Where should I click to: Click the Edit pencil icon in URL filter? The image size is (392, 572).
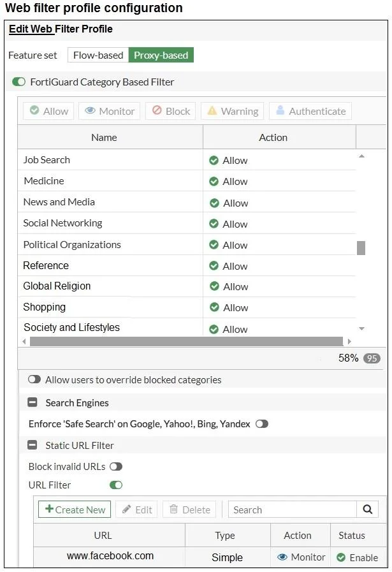click(x=126, y=509)
